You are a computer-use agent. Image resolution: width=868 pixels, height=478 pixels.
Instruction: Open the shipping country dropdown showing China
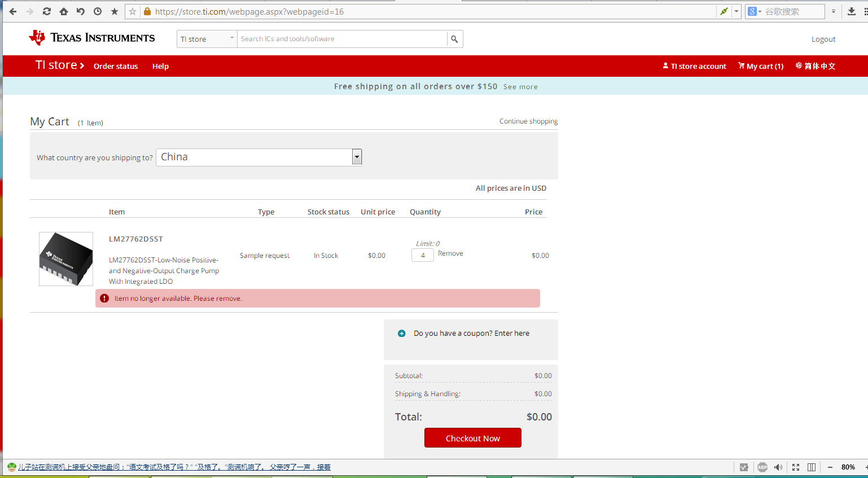[259, 157]
